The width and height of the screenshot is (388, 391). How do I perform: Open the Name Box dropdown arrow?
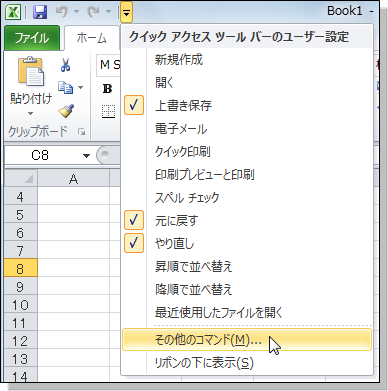coord(86,156)
